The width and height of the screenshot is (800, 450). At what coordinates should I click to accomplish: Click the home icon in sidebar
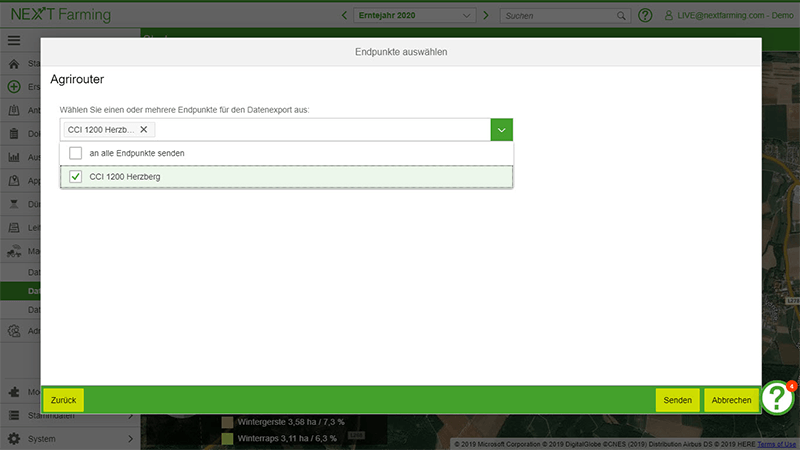pos(14,64)
